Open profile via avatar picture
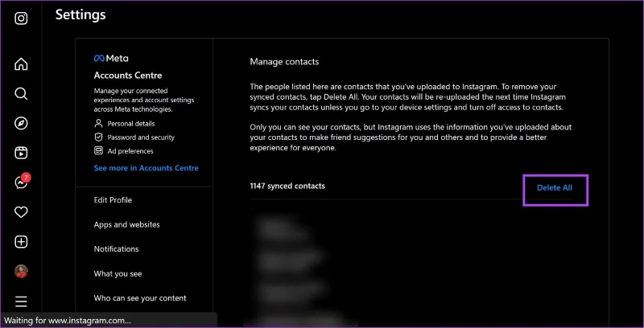 click(x=21, y=272)
